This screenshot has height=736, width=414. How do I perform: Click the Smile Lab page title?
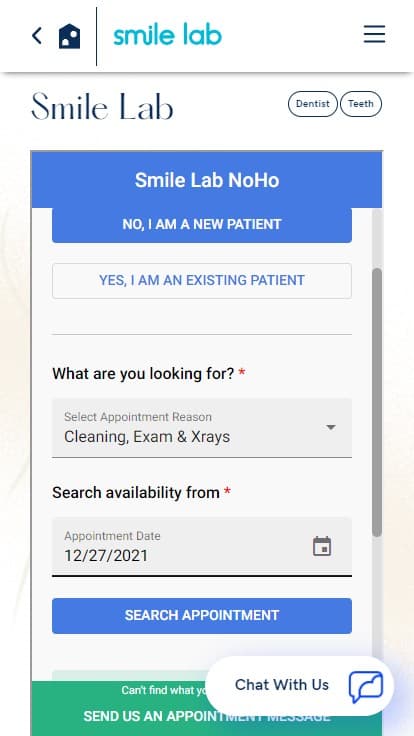(102, 106)
